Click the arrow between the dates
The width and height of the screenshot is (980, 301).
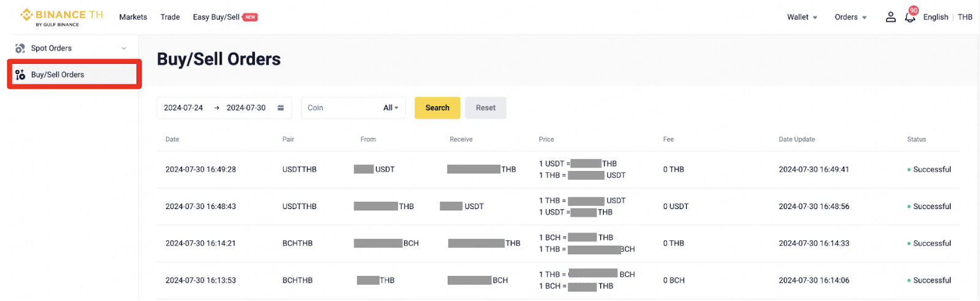pos(216,108)
